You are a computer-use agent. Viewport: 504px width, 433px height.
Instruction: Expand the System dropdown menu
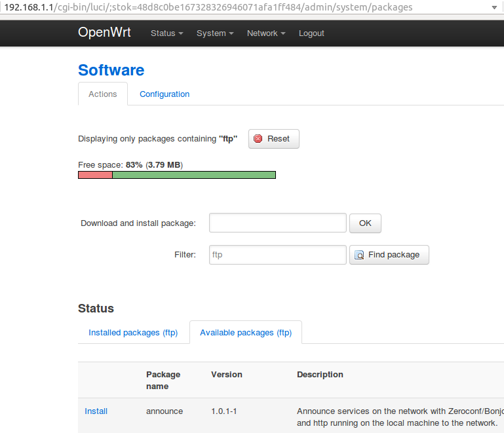[x=215, y=33]
